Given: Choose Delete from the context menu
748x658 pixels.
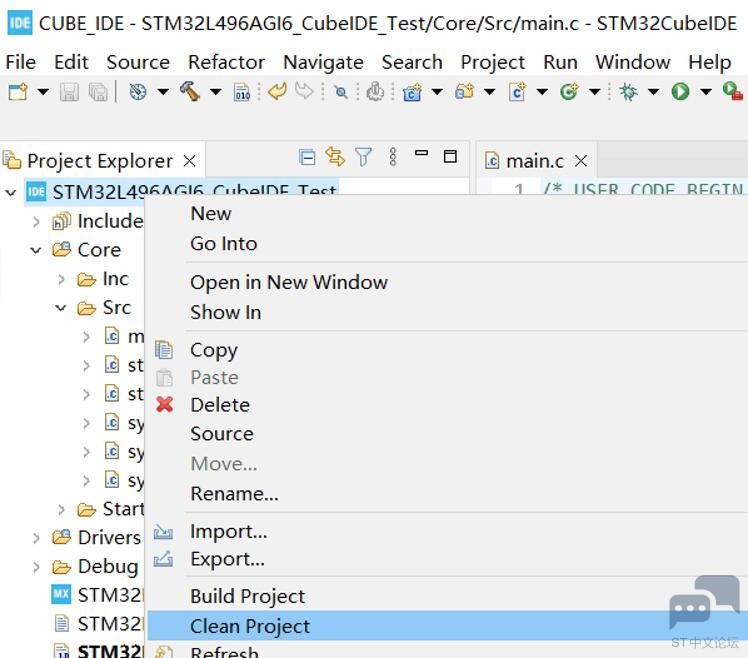Looking at the screenshot, I should tap(447, 405).
